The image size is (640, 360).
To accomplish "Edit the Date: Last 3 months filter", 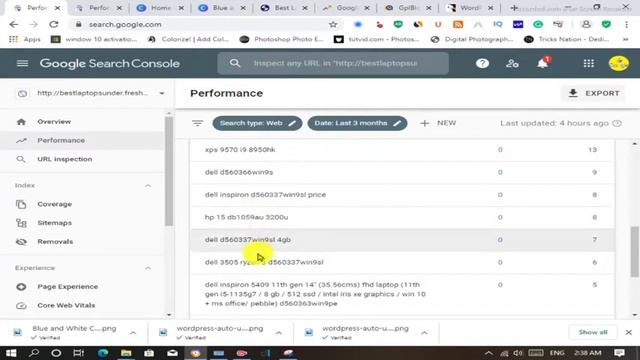I will point(357,123).
